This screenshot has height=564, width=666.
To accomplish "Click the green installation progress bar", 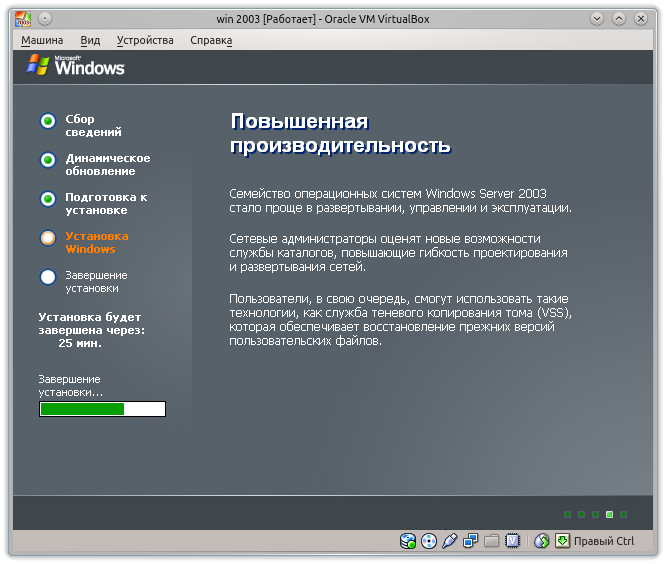I will click(102, 409).
